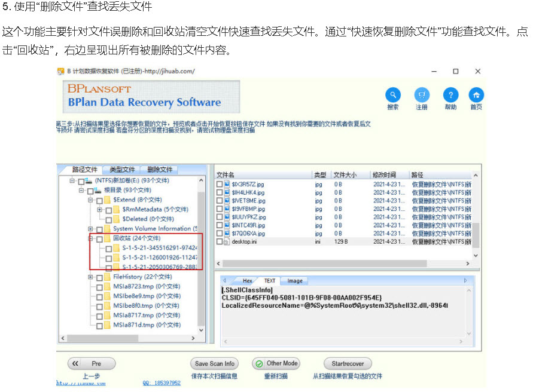
Task: Open the 帮助 help icon
Action: [450, 95]
